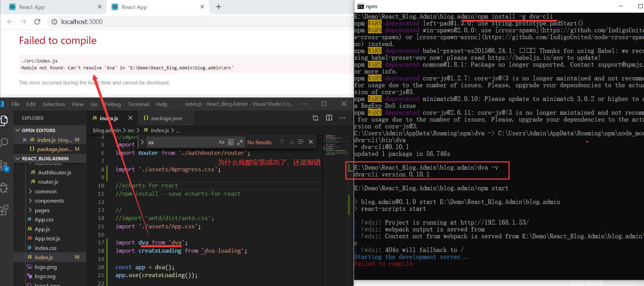Viewport: 644px width, 286px height.
Task: Split the editor to the right
Action: (x=329, y=118)
